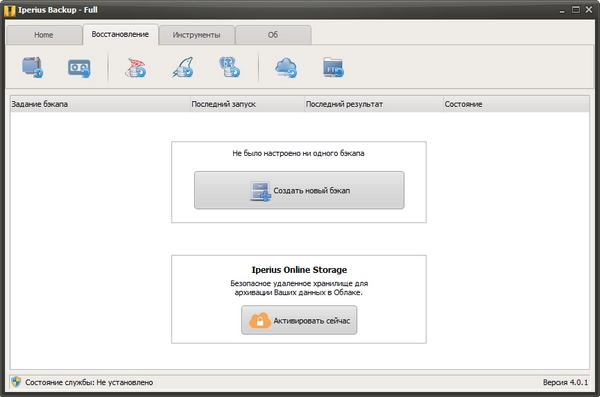Open the SQL Server database restore tool
The width and height of the screenshot is (600, 397).
[135, 67]
